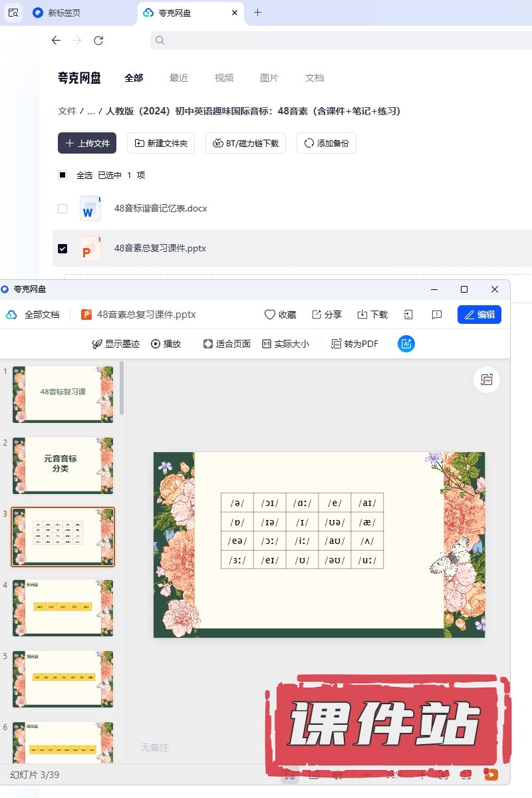The height and width of the screenshot is (798, 532).
Task: Reload the page with refresh icon
Action: pos(98,41)
